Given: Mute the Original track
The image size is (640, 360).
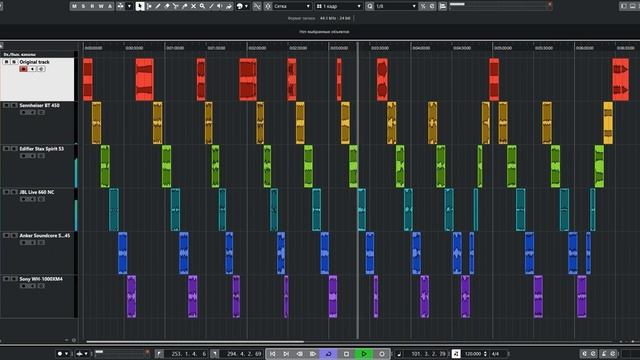Looking at the screenshot, I should (6, 62).
